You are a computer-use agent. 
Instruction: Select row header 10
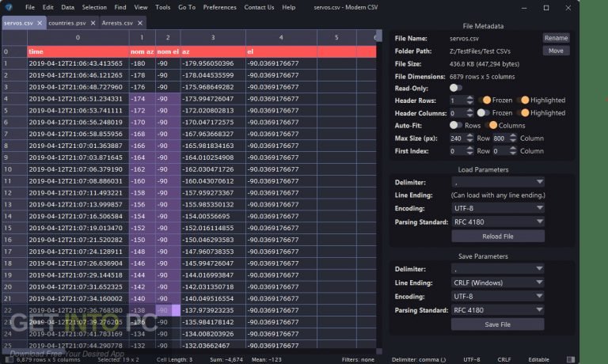tap(14, 169)
